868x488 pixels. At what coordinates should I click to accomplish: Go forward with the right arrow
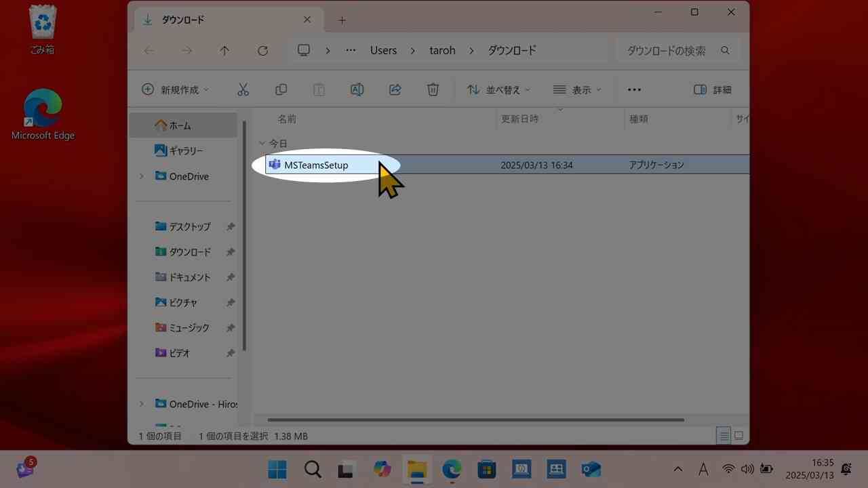187,50
